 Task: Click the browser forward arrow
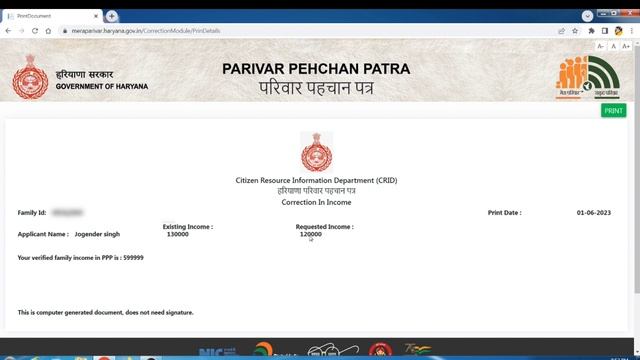click(22, 31)
